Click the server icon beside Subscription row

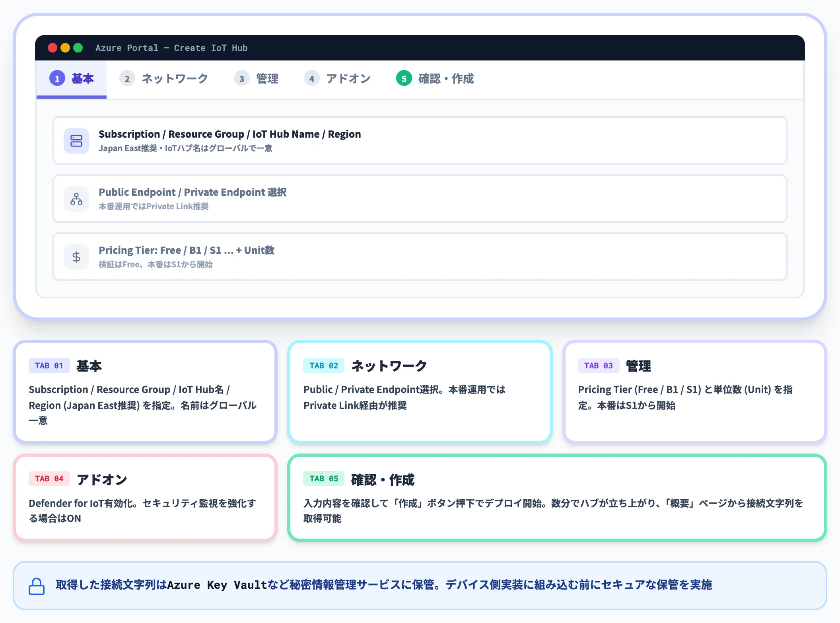76,141
